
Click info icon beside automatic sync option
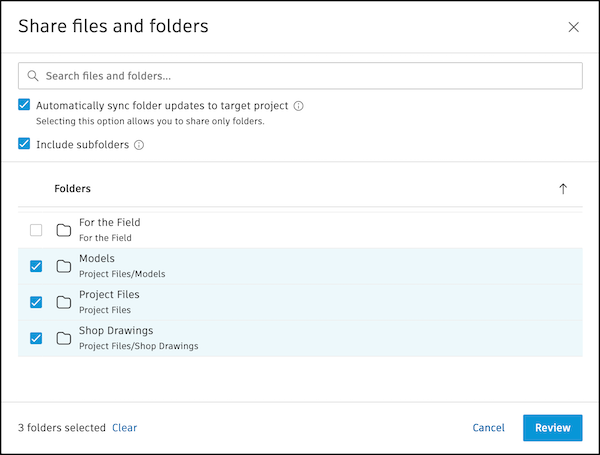coord(299,106)
